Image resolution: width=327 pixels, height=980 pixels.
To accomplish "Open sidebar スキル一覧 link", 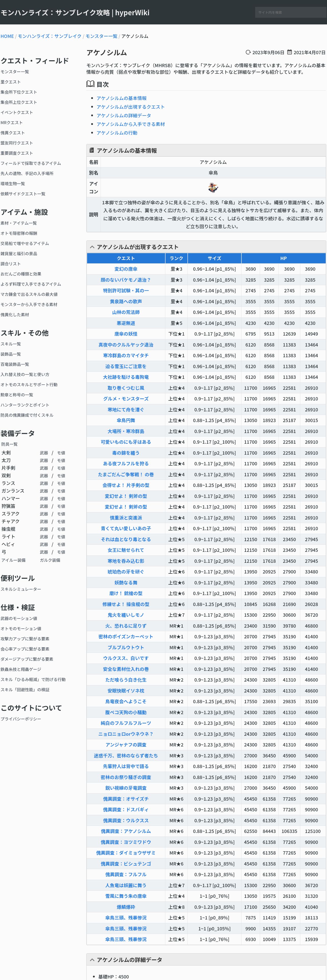I will 11,344.
